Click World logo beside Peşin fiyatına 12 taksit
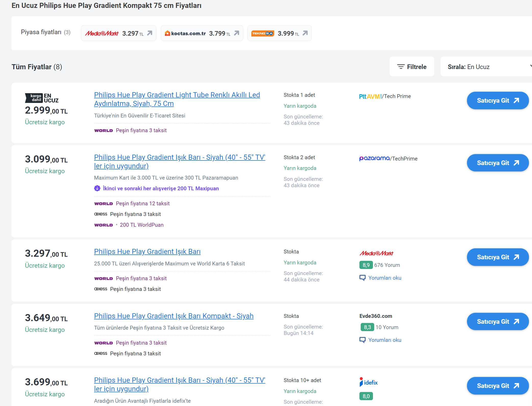Image resolution: width=532 pixels, height=406 pixels. click(103, 204)
